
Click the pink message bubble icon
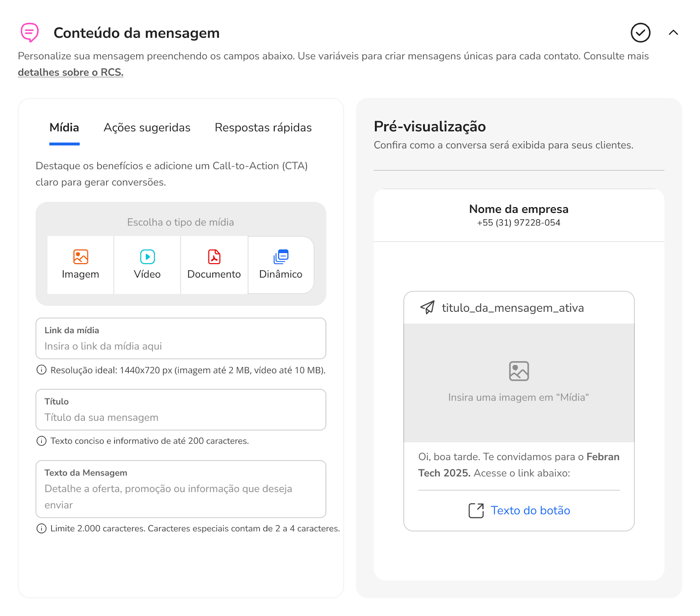click(x=29, y=32)
